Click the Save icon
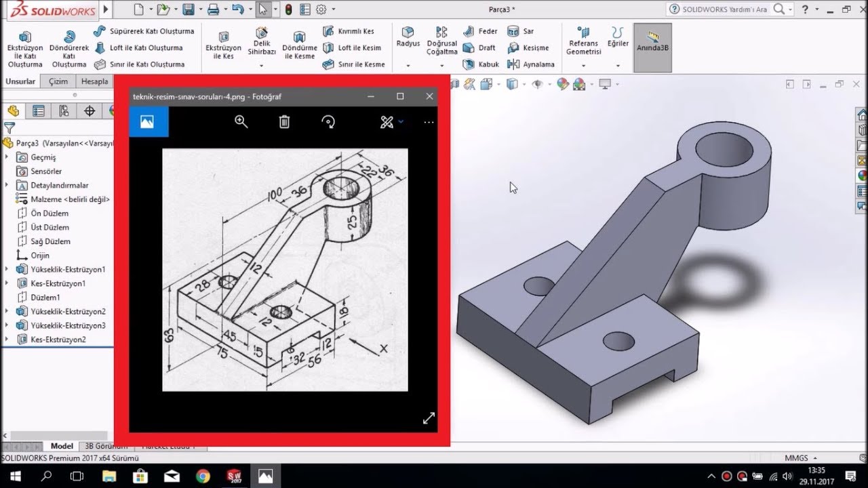 pyautogui.click(x=189, y=9)
